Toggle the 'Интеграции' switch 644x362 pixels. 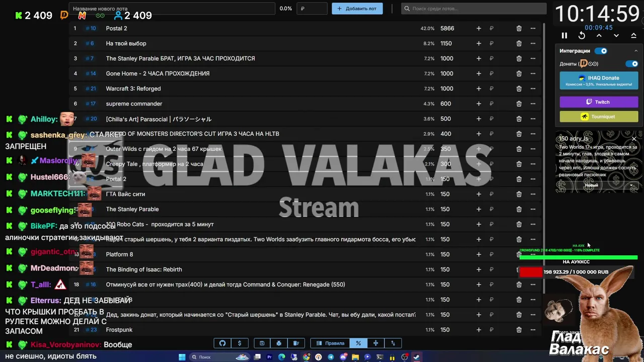click(x=601, y=51)
